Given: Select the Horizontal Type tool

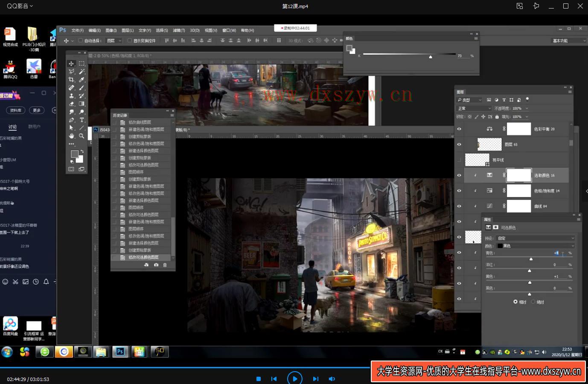Looking at the screenshot, I should [x=82, y=120].
